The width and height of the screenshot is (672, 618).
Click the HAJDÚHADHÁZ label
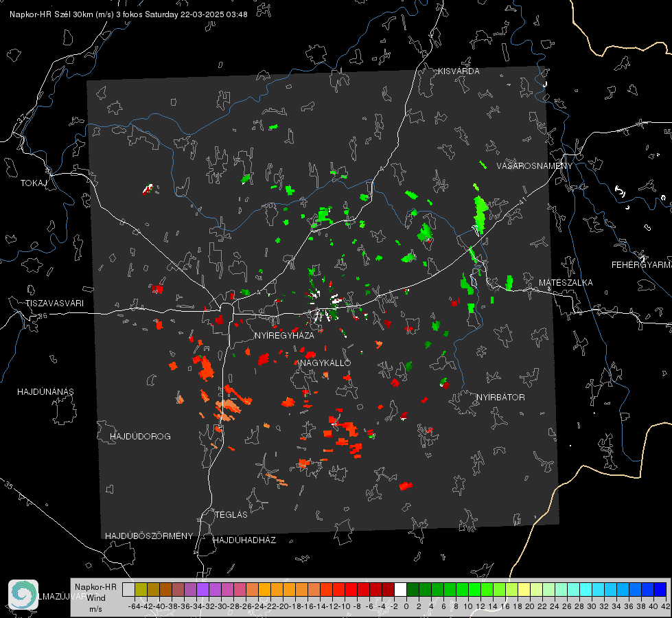244,540
